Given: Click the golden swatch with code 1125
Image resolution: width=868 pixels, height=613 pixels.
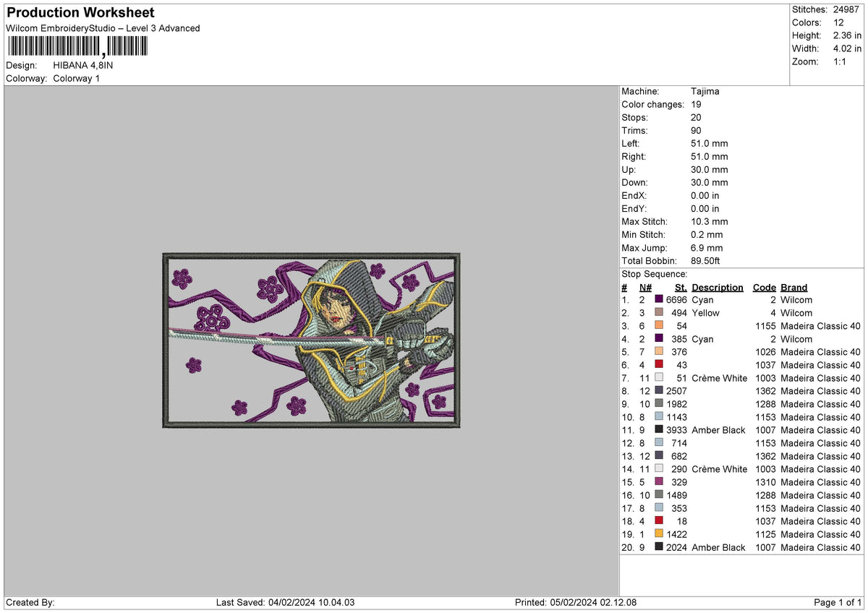Looking at the screenshot, I should coord(659,534).
